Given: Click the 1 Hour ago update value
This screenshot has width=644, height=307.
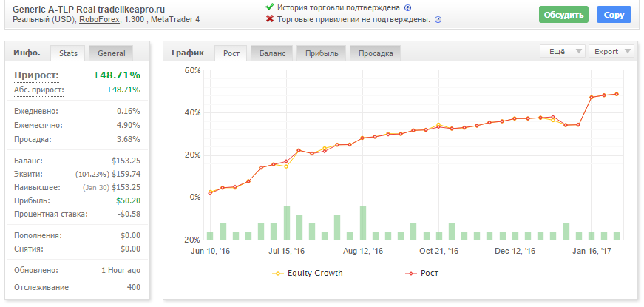Looking at the screenshot, I should (121, 271).
